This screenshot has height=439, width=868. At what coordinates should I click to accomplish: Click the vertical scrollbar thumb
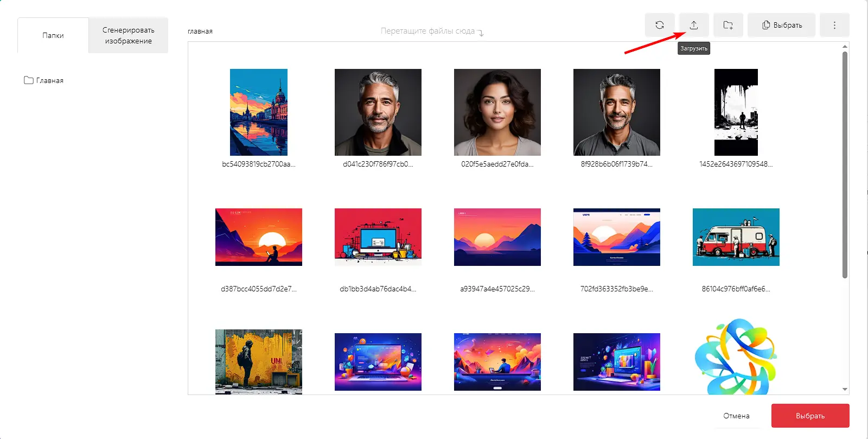click(845, 164)
